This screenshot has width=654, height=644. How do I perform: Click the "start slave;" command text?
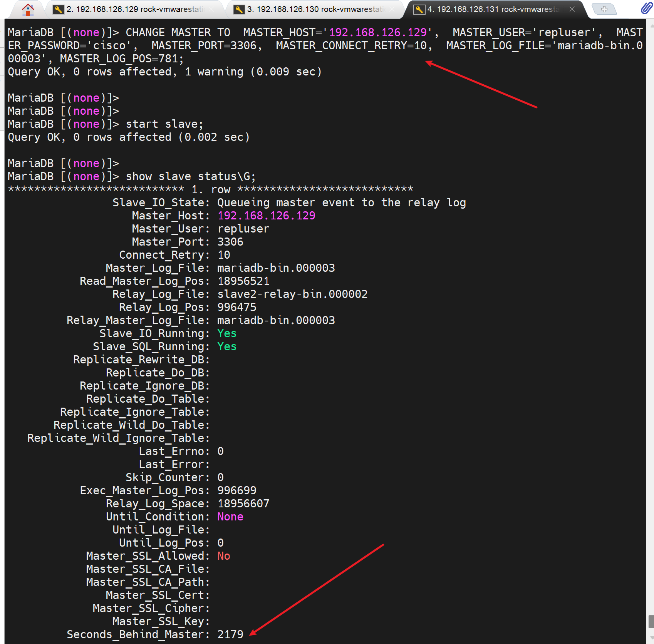(164, 124)
